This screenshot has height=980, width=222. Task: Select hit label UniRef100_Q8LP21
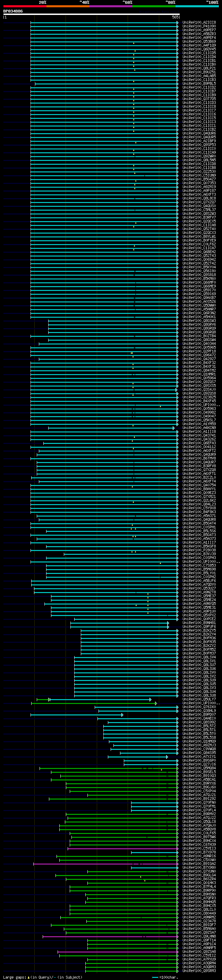coord(199,68)
